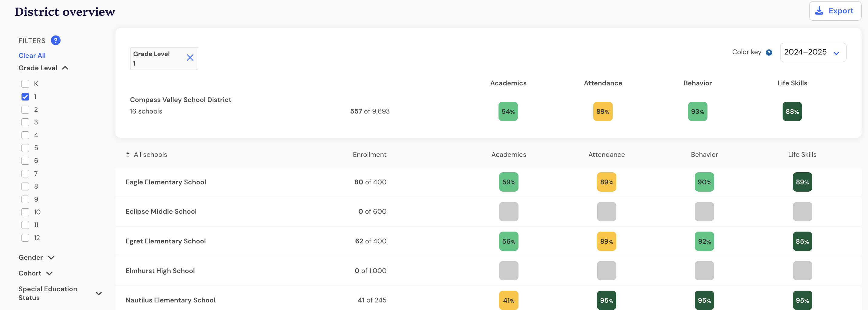868x310 pixels.
Task: Click Nautilus Elementary Academics 41% badge
Action: pyautogui.click(x=509, y=300)
